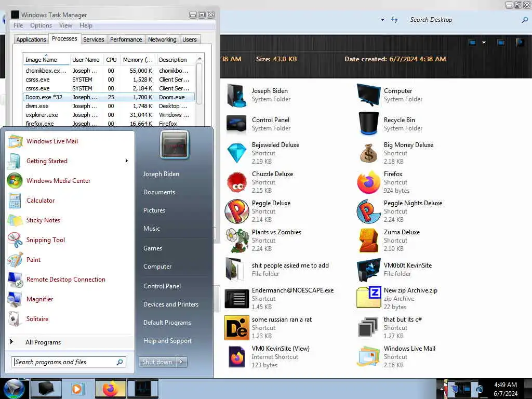Sort processes by Image Name column

pos(46,59)
